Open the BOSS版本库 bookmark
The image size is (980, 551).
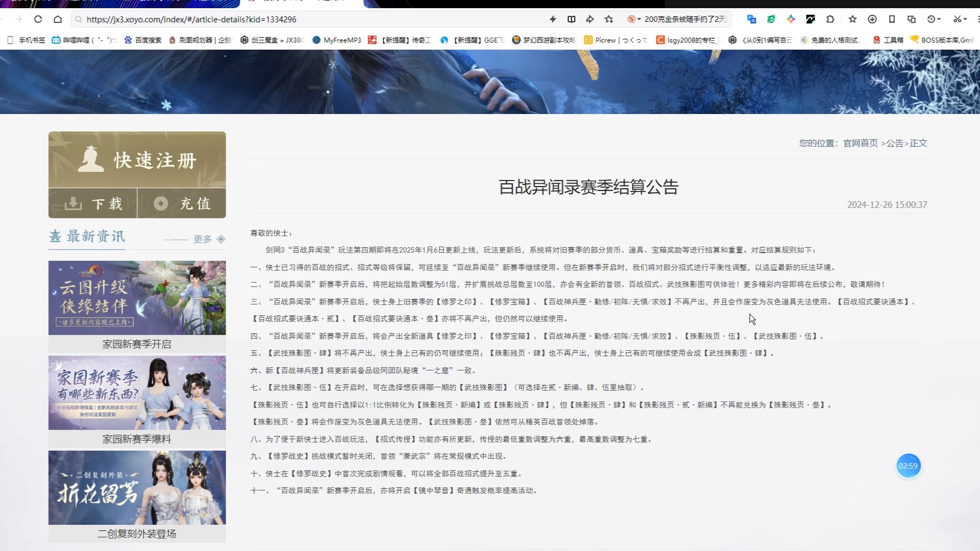pos(941,40)
